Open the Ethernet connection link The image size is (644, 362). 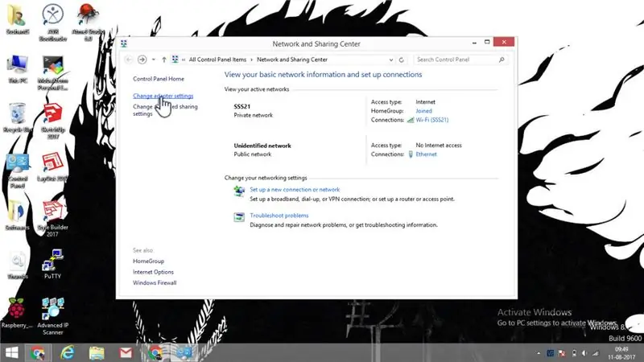(426, 154)
